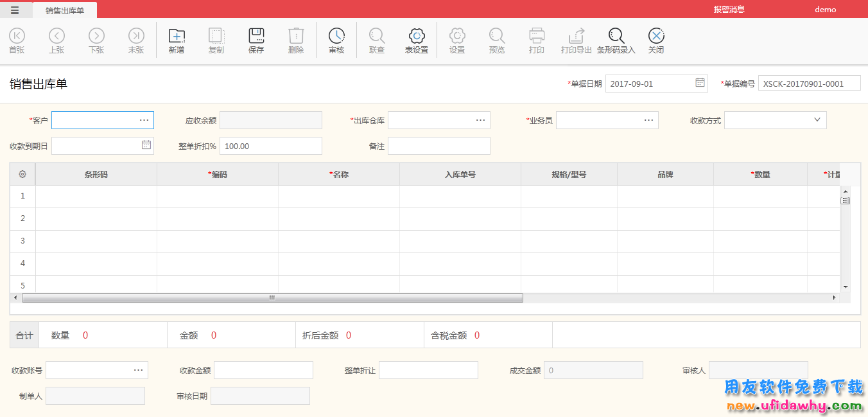
Task: Open the 业务员 lookup ellipsis
Action: 648,120
